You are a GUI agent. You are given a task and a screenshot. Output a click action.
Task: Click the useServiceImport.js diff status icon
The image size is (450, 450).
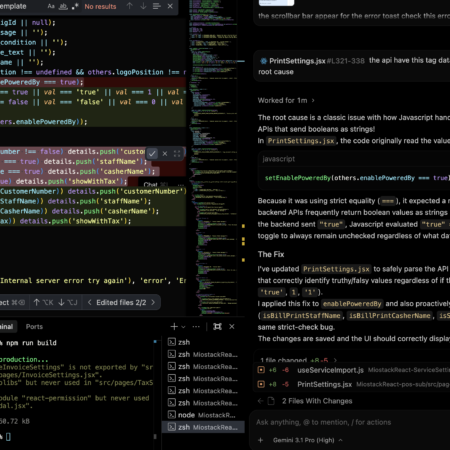click(x=261, y=370)
